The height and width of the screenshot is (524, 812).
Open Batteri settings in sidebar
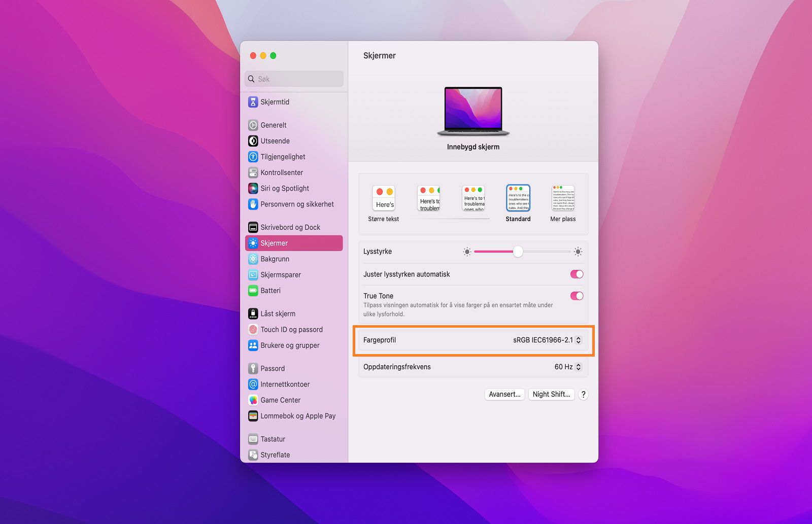[294, 291]
